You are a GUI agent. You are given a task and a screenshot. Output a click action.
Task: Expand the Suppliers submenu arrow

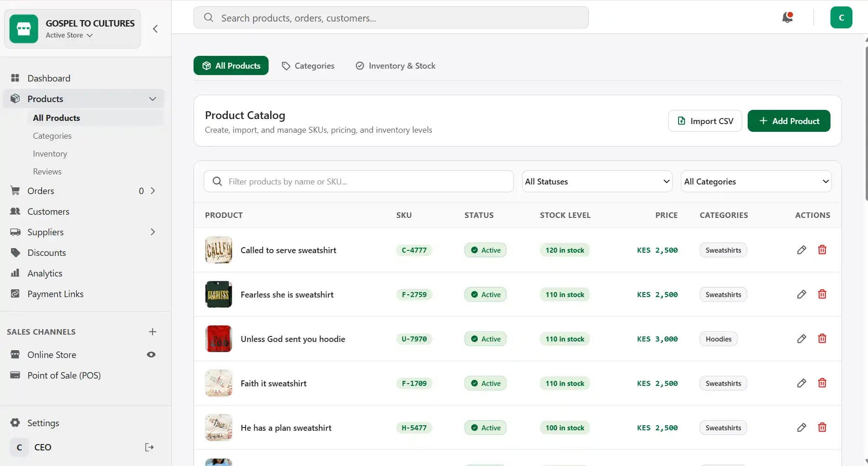tap(153, 232)
